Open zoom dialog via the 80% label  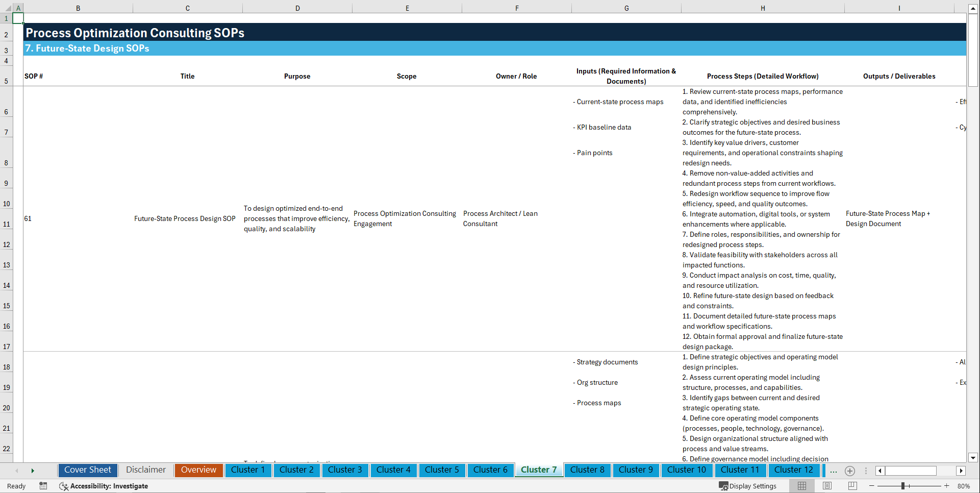click(x=964, y=486)
